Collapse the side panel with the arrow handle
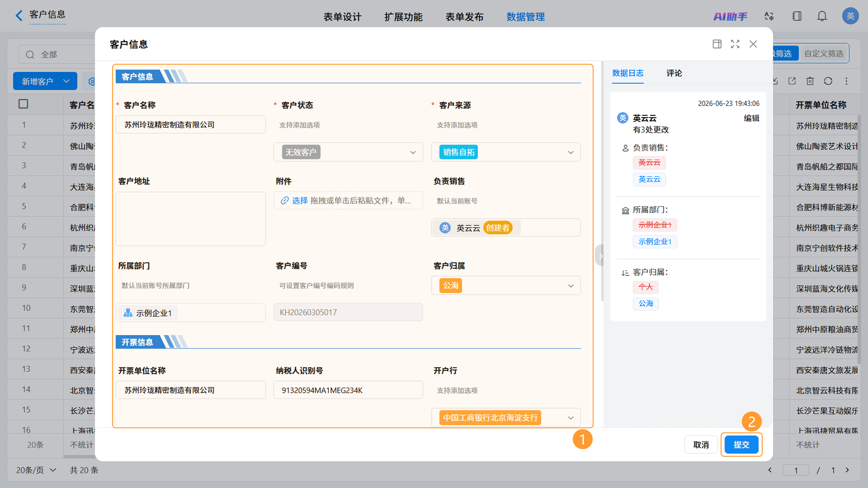The height and width of the screenshot is (488, 868). click(600, 256)
